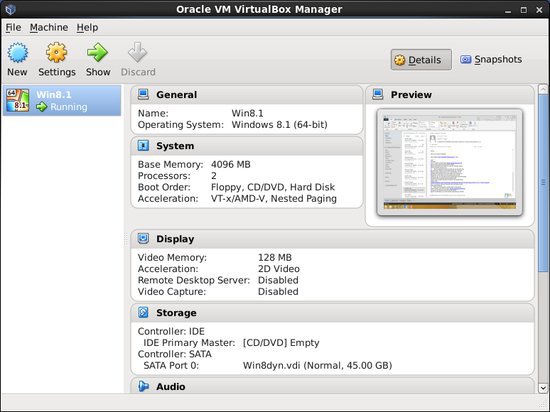The width and height of the screenshot is (550, 412).
Task: Click the Preview section monitor icon
Action: 378,94
